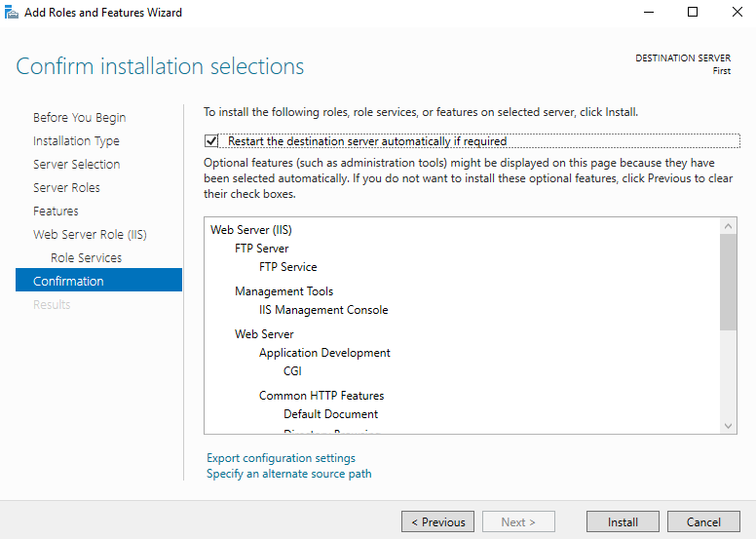Select the CGI entry

pyautogui.click(x=292, y=371)
